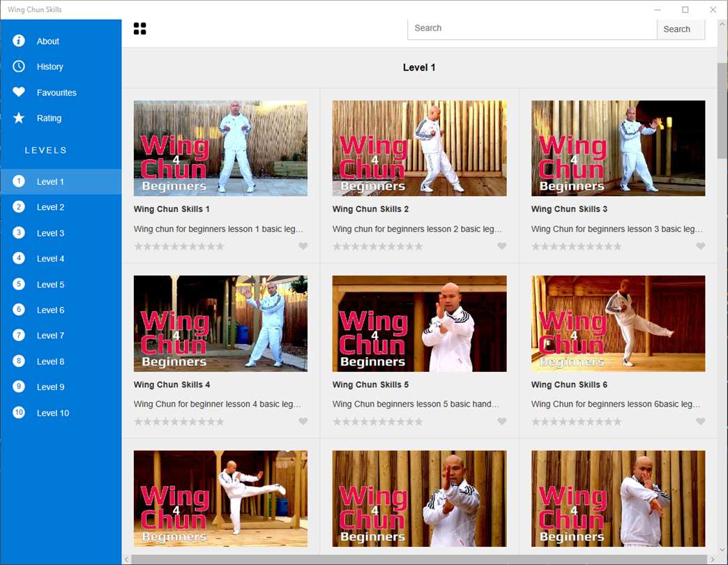728x565 pixels.
Task: Click the Level 5 number badge icon
Action: click(x=19, y=284)
